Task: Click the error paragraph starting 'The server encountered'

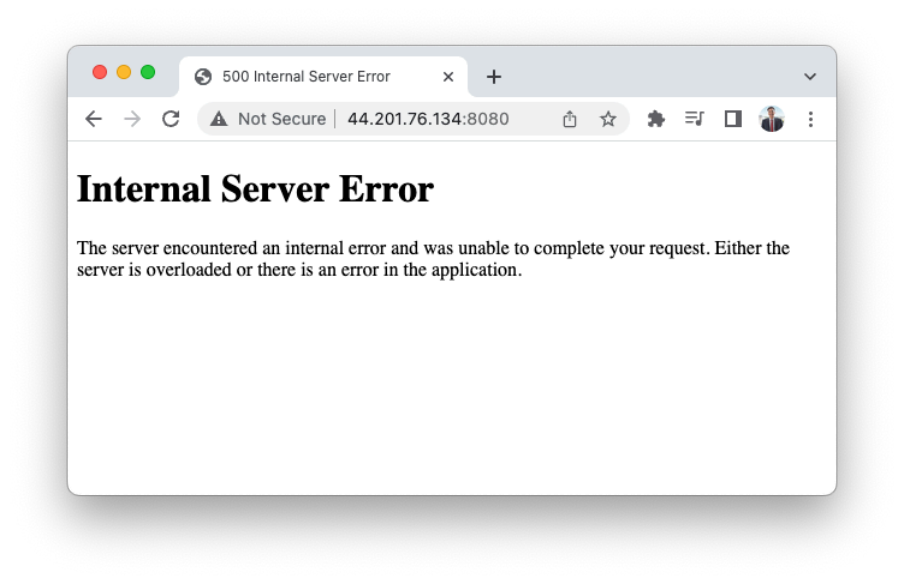Action: tap(433, 259)
